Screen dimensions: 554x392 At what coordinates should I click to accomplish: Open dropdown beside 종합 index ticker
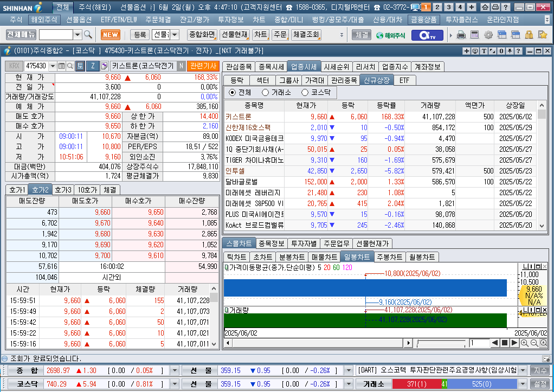point(175,370)
